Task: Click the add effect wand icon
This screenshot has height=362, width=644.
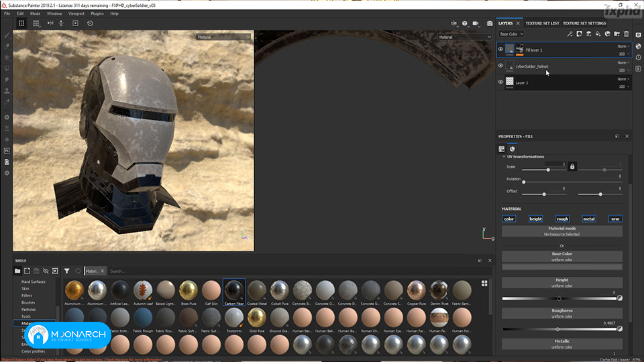Action: click(570, 34)
